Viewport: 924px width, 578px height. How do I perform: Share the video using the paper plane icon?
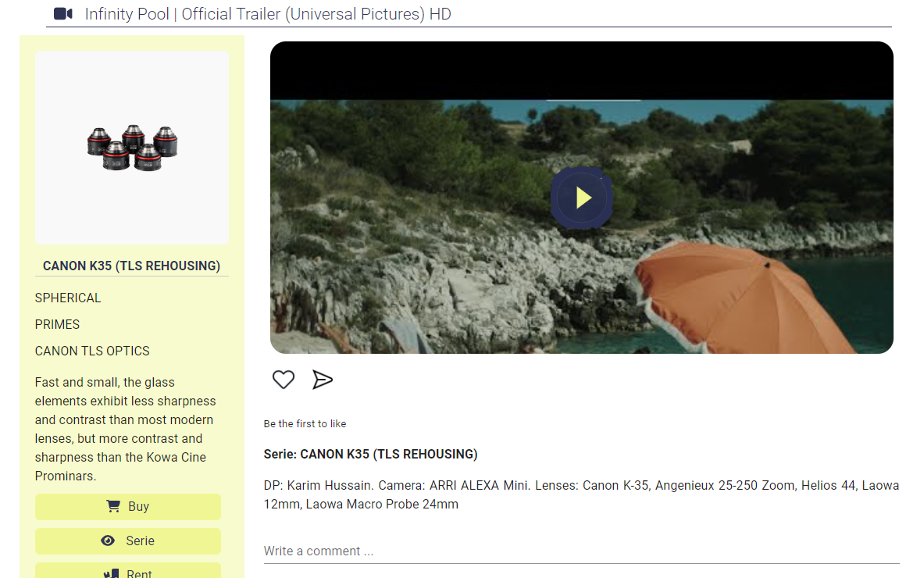pyautogui.click(x=323, y=380)
